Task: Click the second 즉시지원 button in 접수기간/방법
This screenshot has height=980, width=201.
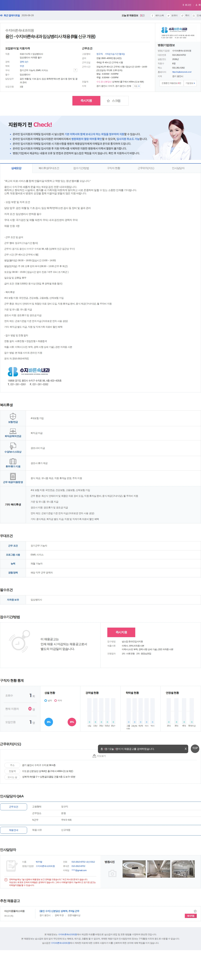Action: pos(122,632)
